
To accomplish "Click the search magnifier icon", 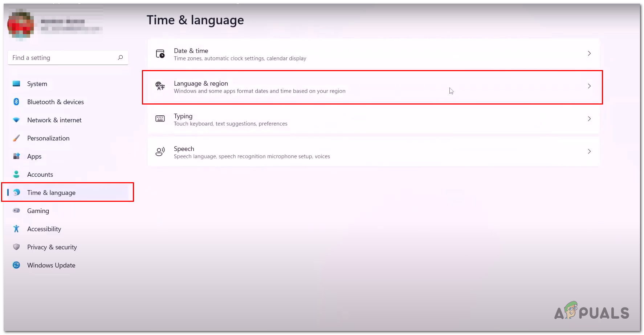I will coord(121,57).
